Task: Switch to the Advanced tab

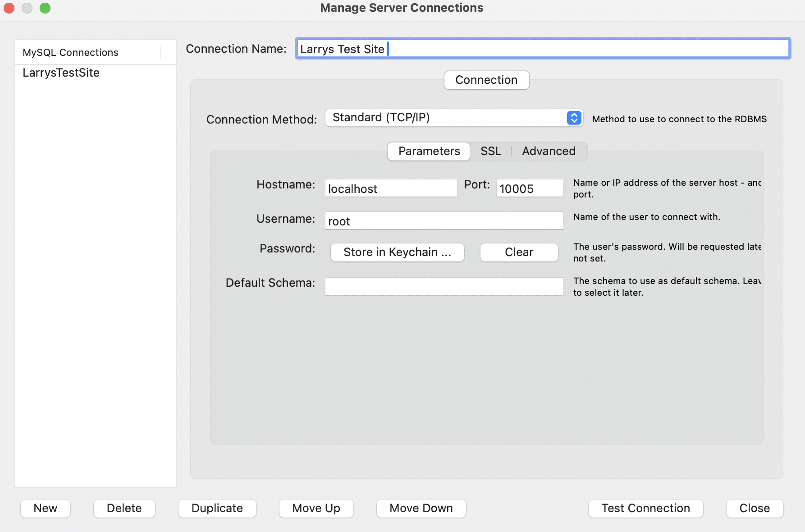Action: click(x=549, y=151)
